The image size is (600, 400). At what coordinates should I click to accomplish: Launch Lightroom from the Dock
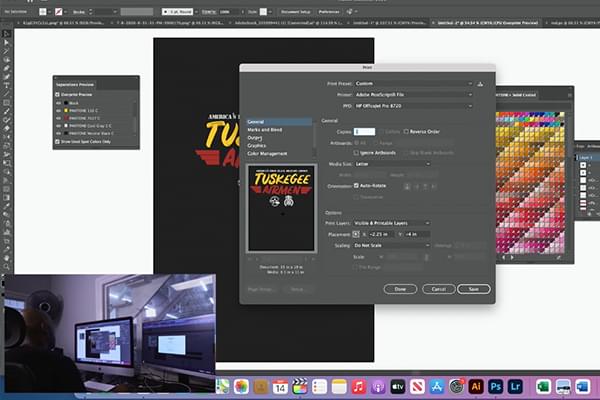[x=517, y=386]
